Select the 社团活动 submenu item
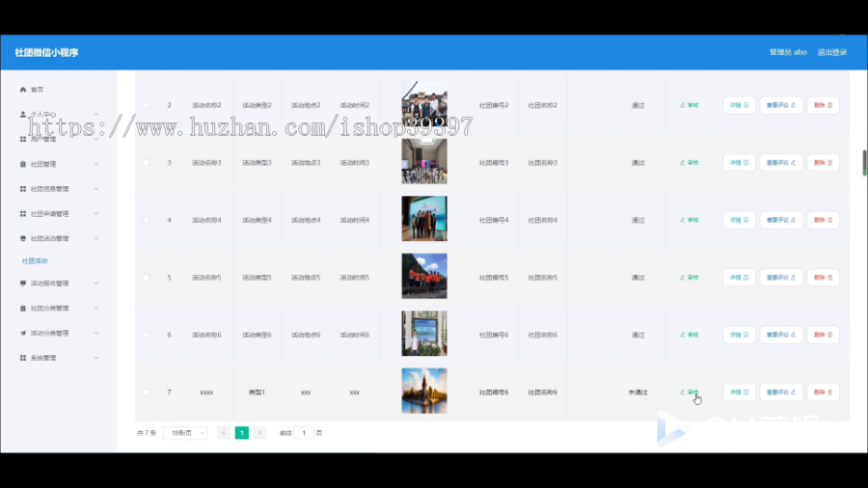This screenshot has height=488, width=868. pos(35,261)
